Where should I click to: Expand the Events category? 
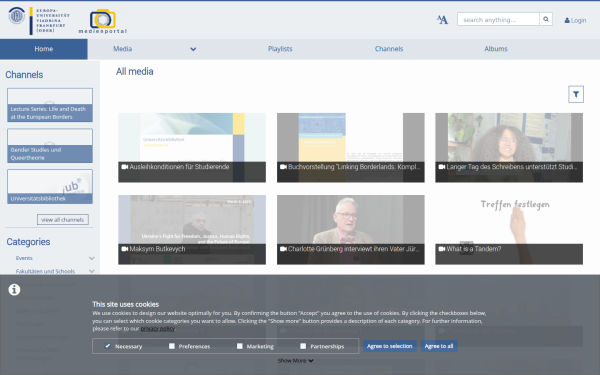pyautogui.click(x=91, y=258)
